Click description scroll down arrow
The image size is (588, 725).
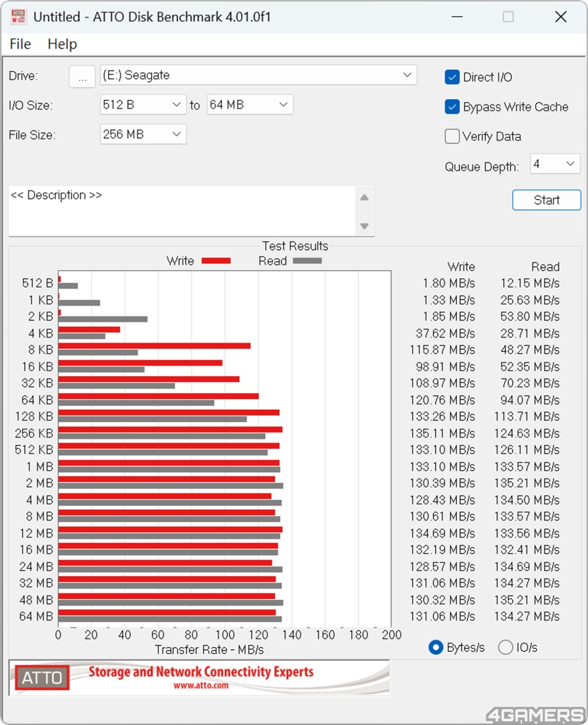(x=364, y=226)
